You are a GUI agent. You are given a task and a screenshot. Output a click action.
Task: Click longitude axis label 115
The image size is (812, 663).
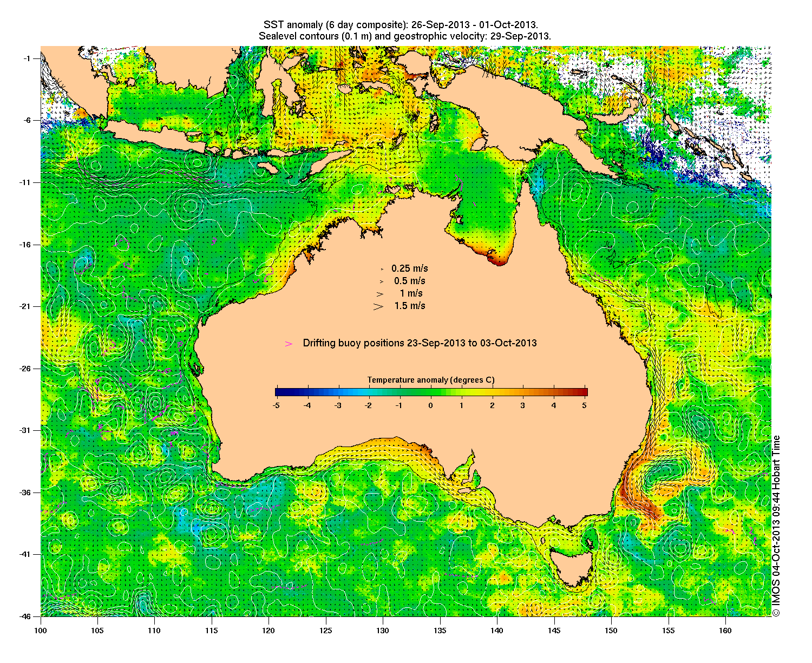(212, 631)
